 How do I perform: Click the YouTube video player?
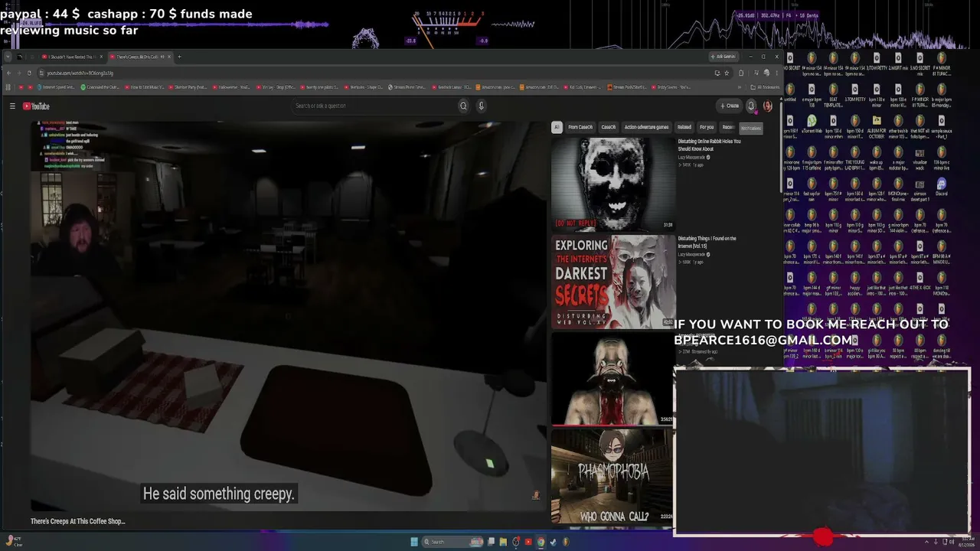pyautogui.click(x=288, y=315)
